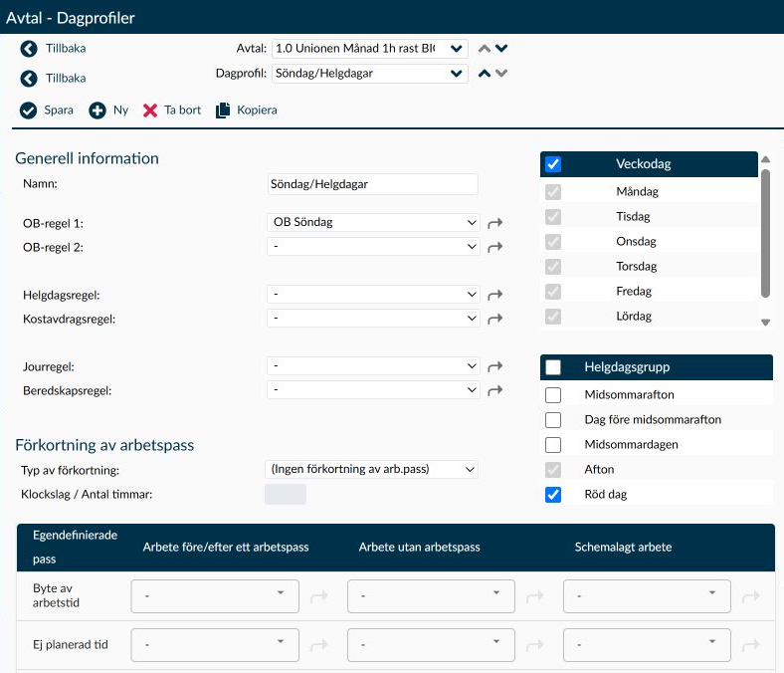Click the Namn text field
Screen dimensions: 784x673
point(372,184)
